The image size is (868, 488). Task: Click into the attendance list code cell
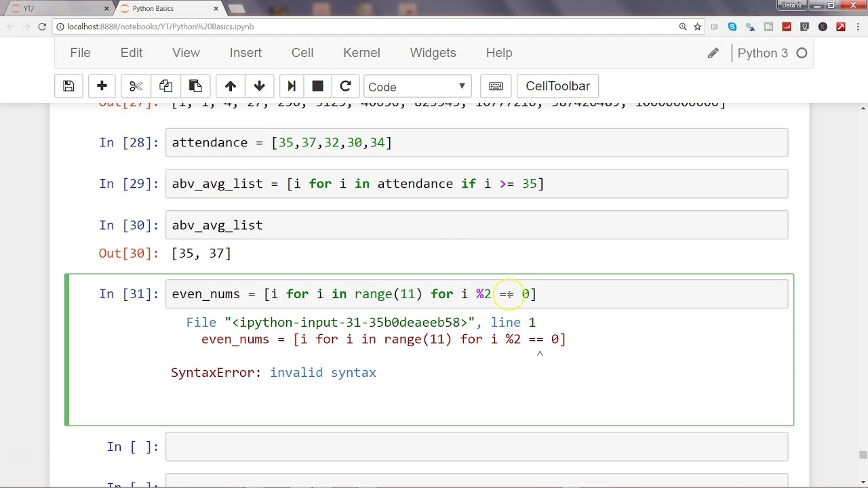pyautogui.click(x=477, y=142)
